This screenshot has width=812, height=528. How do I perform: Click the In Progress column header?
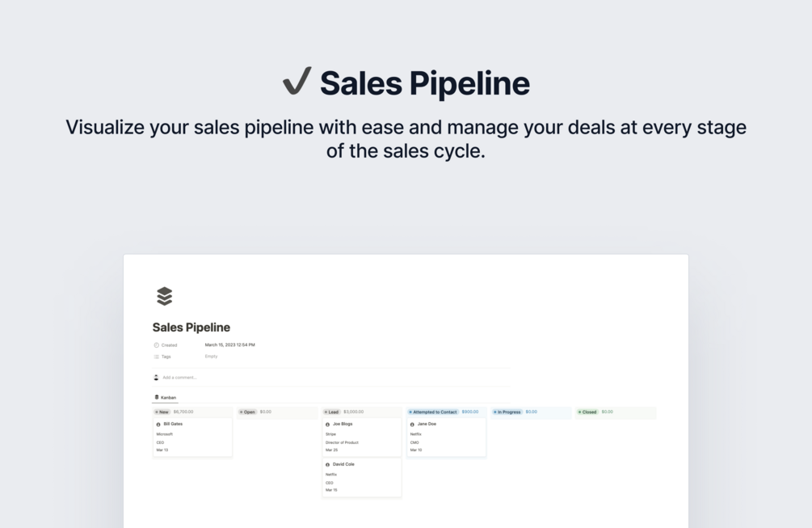click(508, 412)
